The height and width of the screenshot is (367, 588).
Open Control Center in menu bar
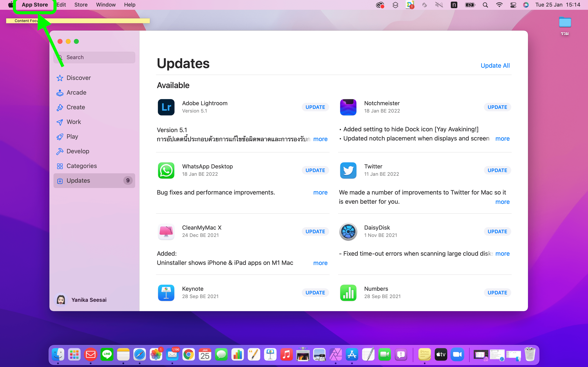point(513,5)
